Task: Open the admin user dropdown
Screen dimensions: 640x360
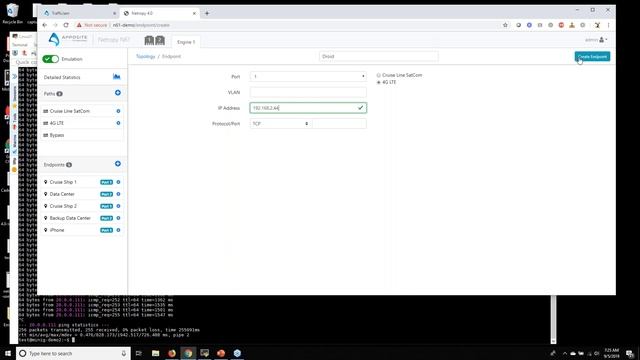Action: (x=596, y=40)
